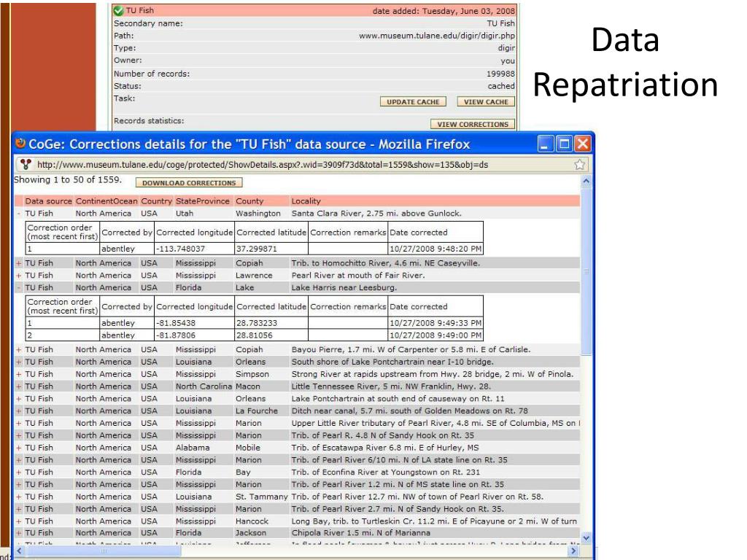Click the Data Repatriation slide title
This screenshot has height=560, width=747.
point(625,62)
